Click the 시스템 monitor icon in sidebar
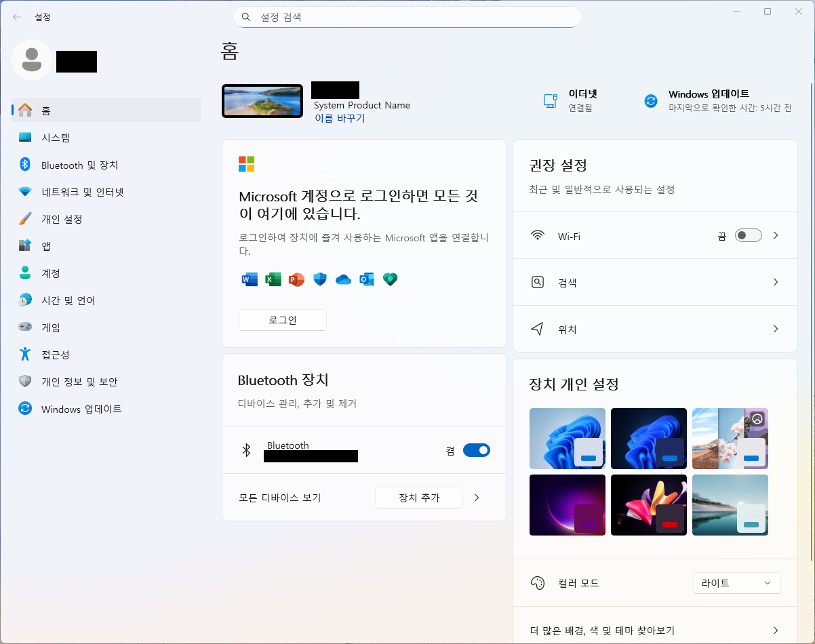This screenshot has height=644, width=815. pyautogui.click(x=25, y=138)
